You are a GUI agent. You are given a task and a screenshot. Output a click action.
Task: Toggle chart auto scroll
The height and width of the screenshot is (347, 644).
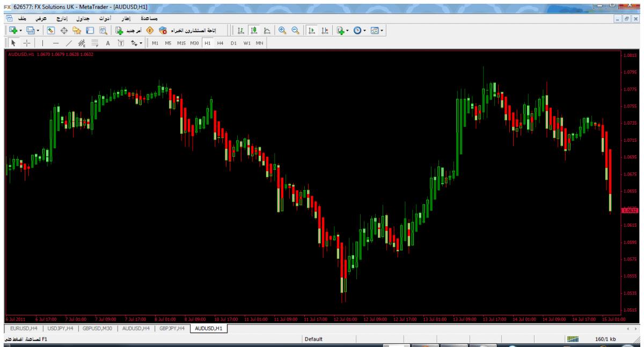[x=312, y=31]
